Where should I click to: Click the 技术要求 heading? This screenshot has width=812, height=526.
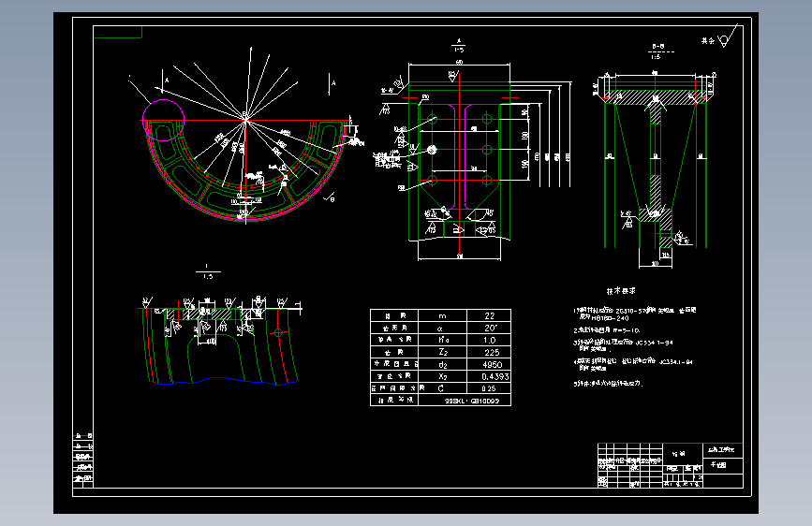[x=621, y=291]
